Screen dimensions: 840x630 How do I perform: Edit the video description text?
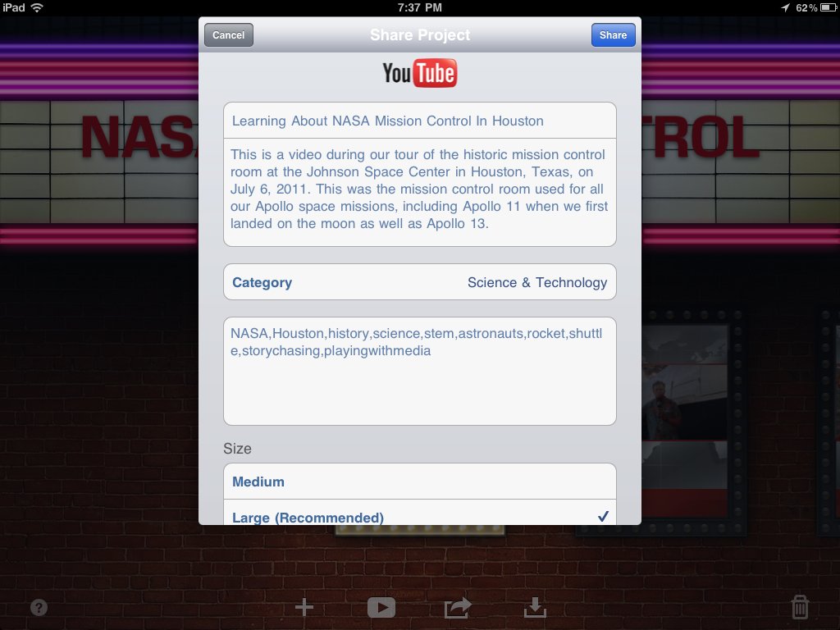click(x=419, y=189)
